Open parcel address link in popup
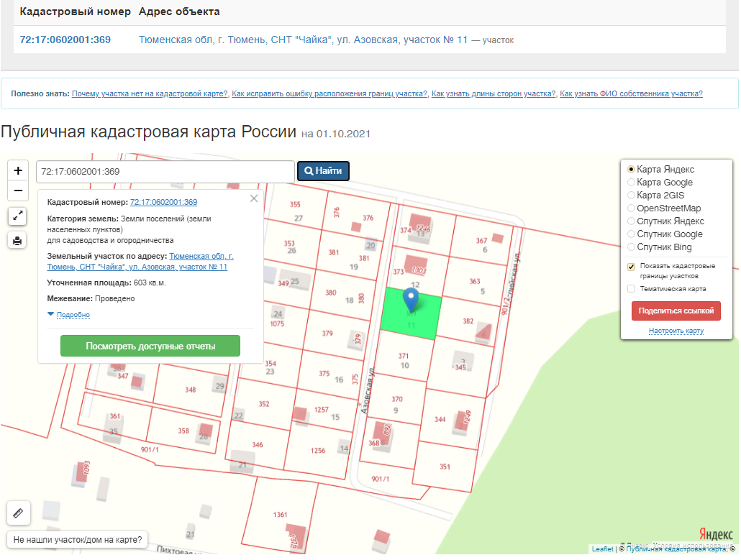 [x=140, y=262]
